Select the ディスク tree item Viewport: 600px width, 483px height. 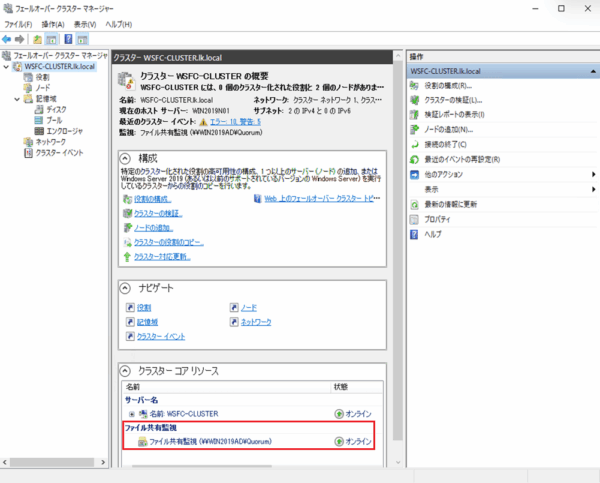pos(56,109)
